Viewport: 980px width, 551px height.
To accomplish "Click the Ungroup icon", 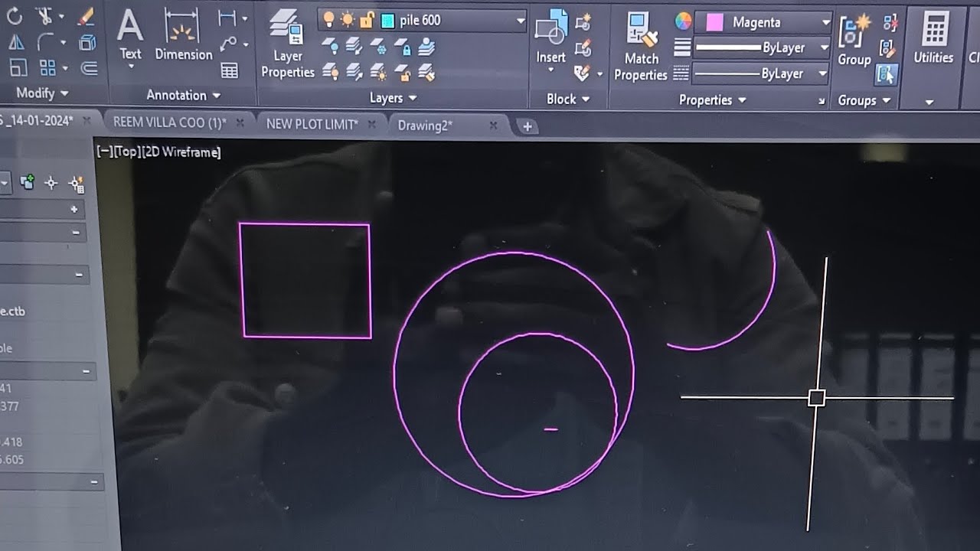I will (890, 22).
